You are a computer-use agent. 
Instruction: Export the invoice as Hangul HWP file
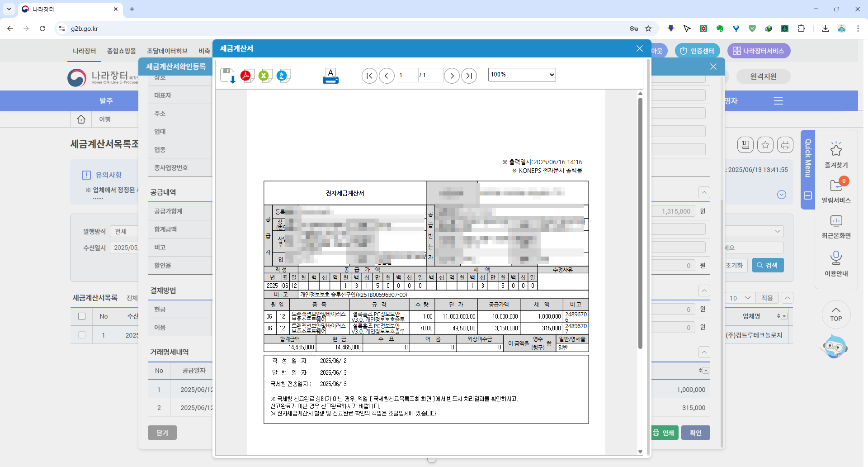[283, 76]
